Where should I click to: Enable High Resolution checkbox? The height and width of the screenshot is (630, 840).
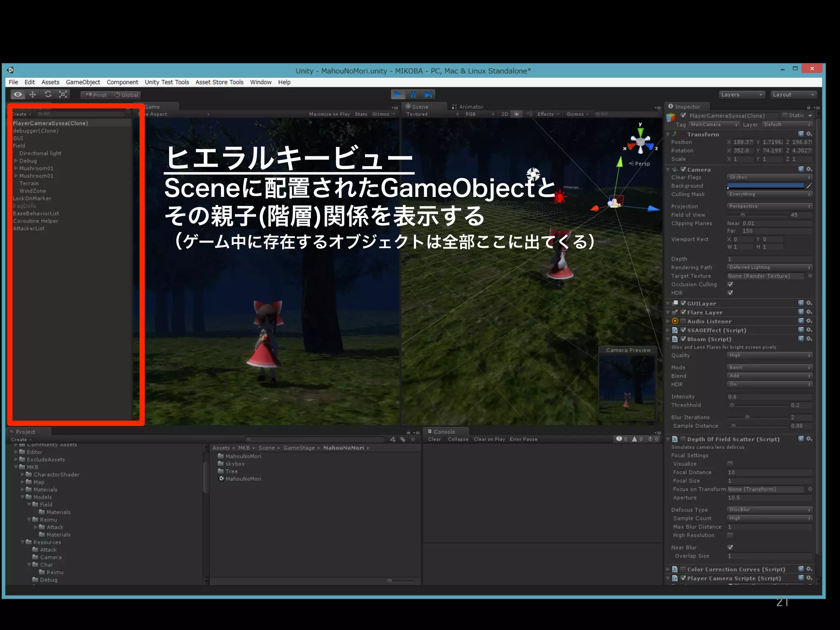pyautogui.click(x=730, y=535)
